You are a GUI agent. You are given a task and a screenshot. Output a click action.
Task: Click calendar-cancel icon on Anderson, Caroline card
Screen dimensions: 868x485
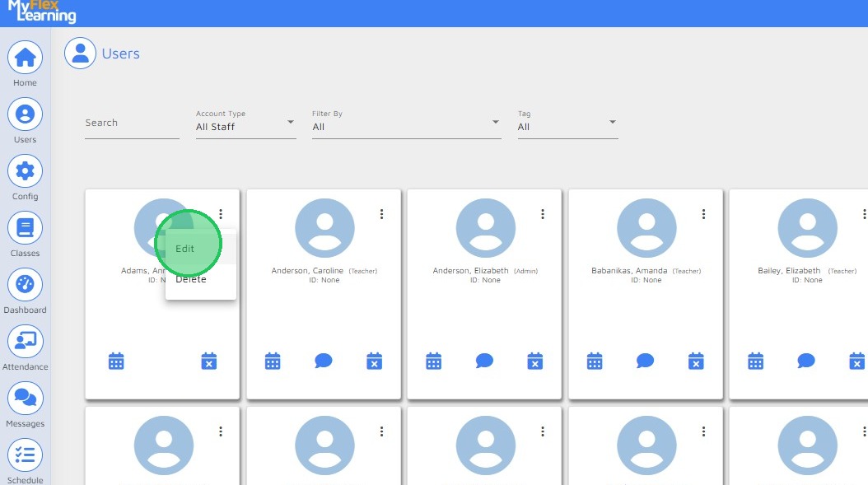[x=374, y=361]
